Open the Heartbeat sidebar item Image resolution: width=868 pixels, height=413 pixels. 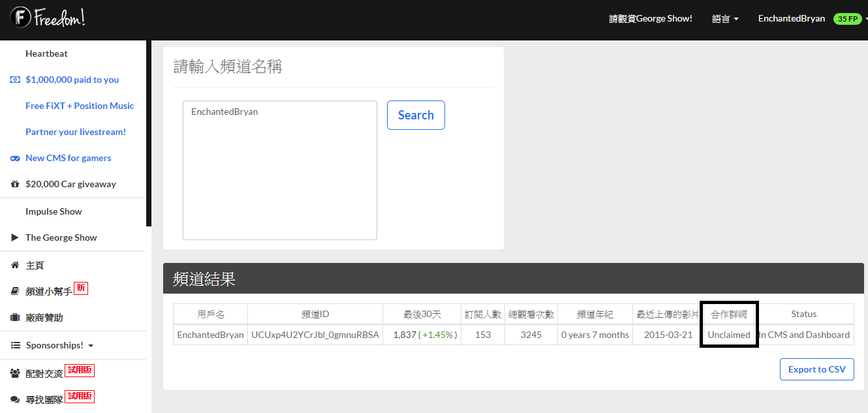pyautogui.click(x=46, y=54)
